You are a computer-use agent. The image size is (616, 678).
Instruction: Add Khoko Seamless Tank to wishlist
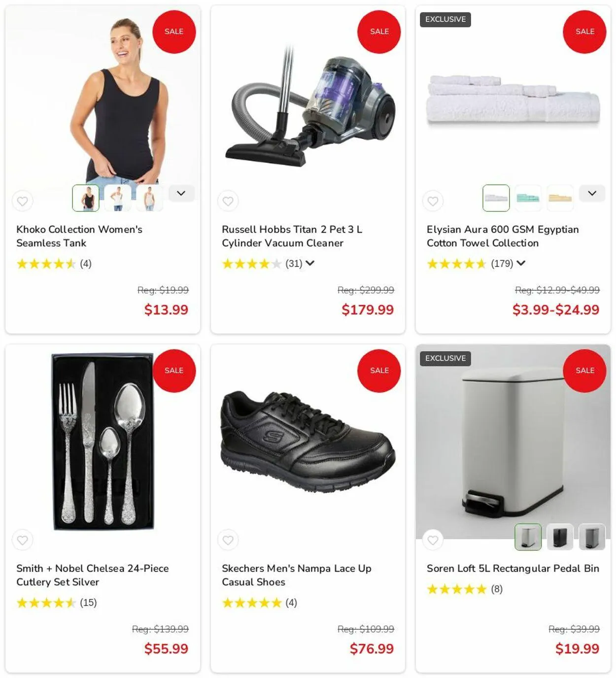click(23, 201)
